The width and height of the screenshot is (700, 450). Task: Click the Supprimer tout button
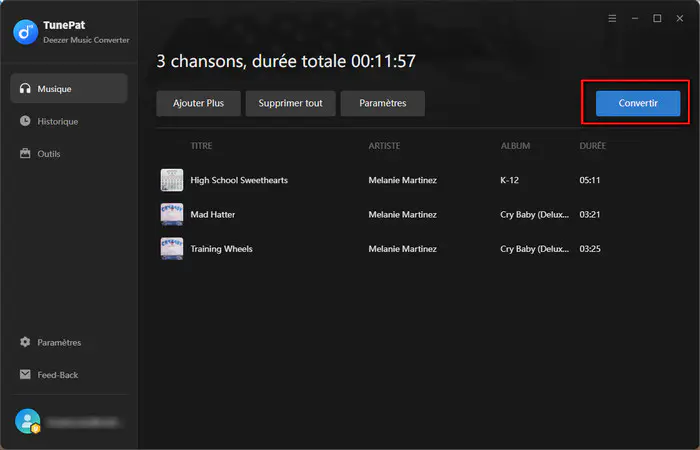(290, 103)
